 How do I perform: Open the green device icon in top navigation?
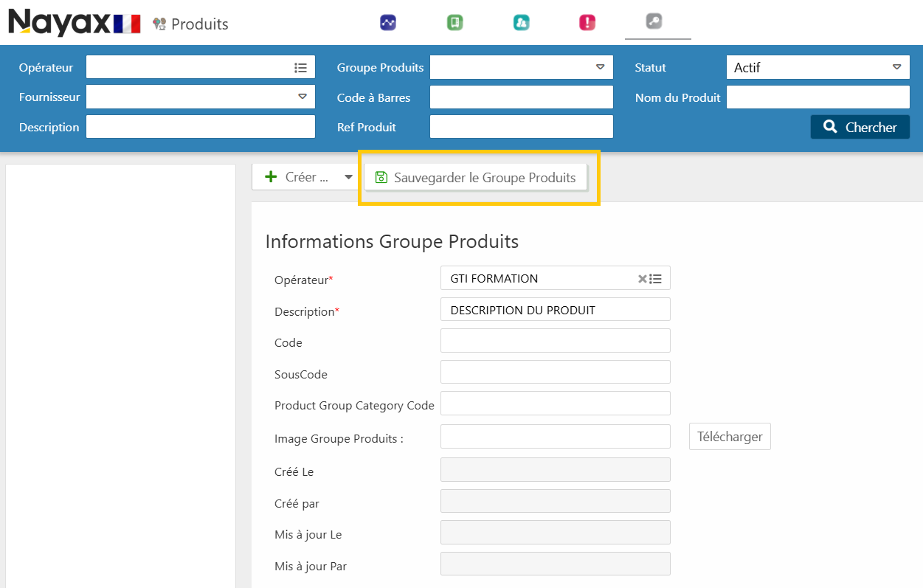454,23
